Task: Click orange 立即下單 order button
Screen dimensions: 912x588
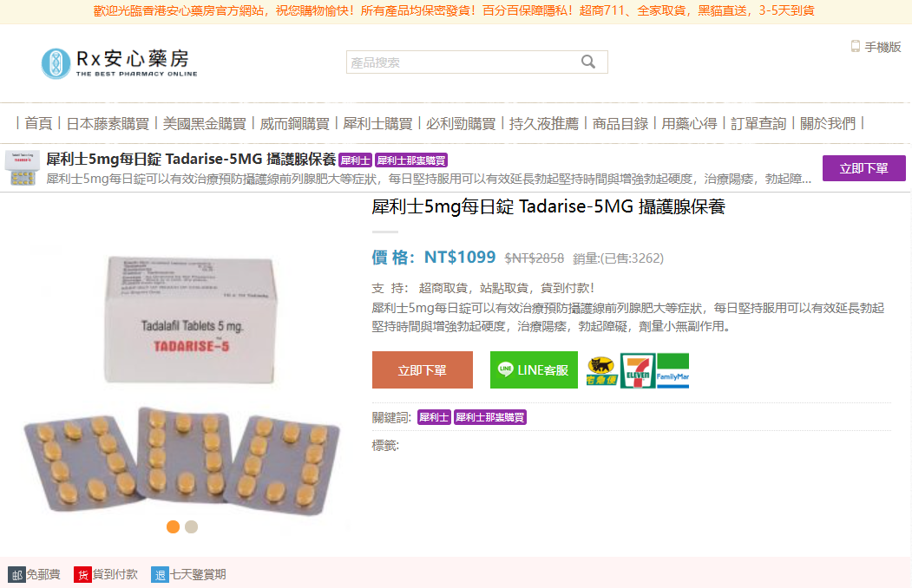Action: [423, 369]
